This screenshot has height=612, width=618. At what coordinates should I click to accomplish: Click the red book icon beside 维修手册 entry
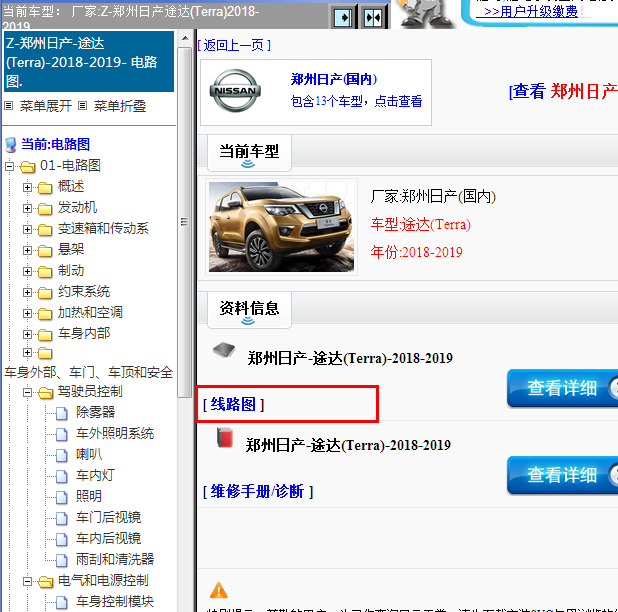point(225,437)
